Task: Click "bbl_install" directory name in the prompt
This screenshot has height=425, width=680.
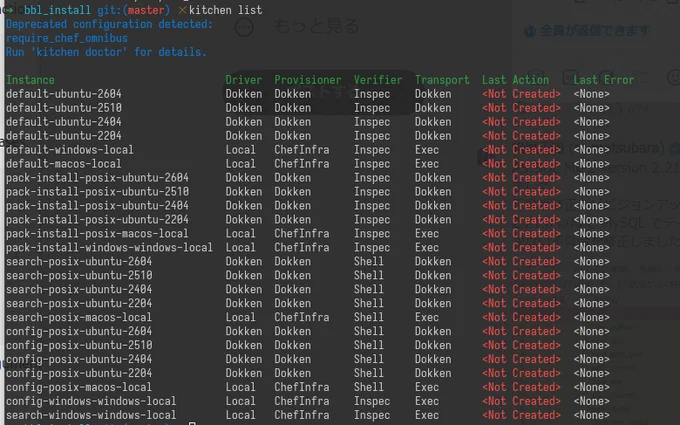Action: tap(57, 10)
